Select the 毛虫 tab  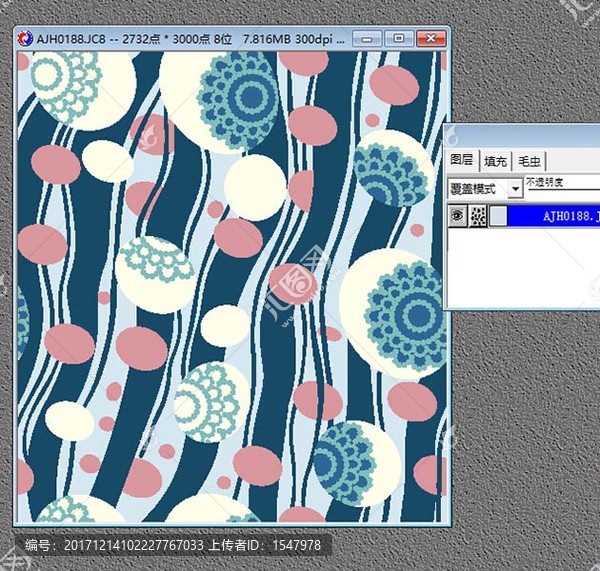click(529, 161)
